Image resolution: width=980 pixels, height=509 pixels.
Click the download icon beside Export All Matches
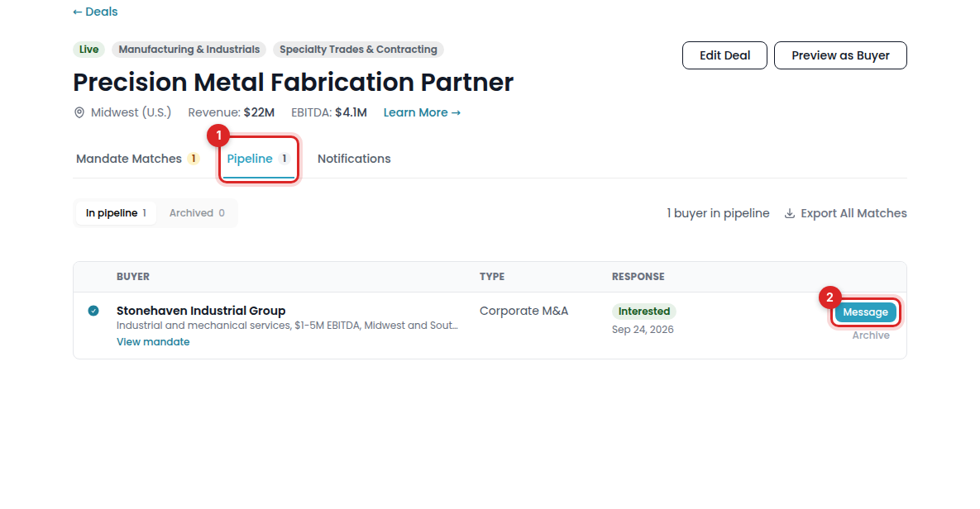790,213
